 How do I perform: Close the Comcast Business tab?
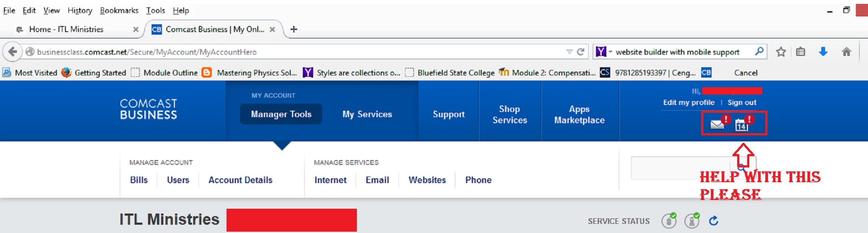pos(272,30)
